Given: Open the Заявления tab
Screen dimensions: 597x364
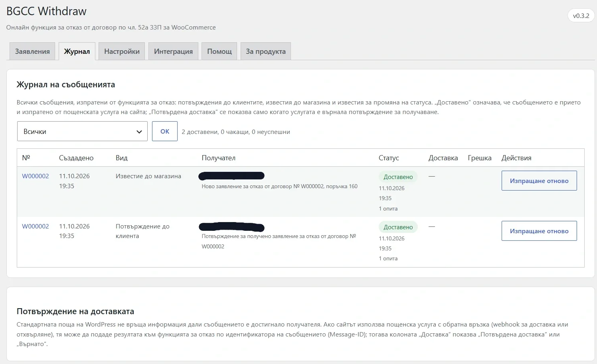Looking at the screenshot, I should tap(32, 51).
